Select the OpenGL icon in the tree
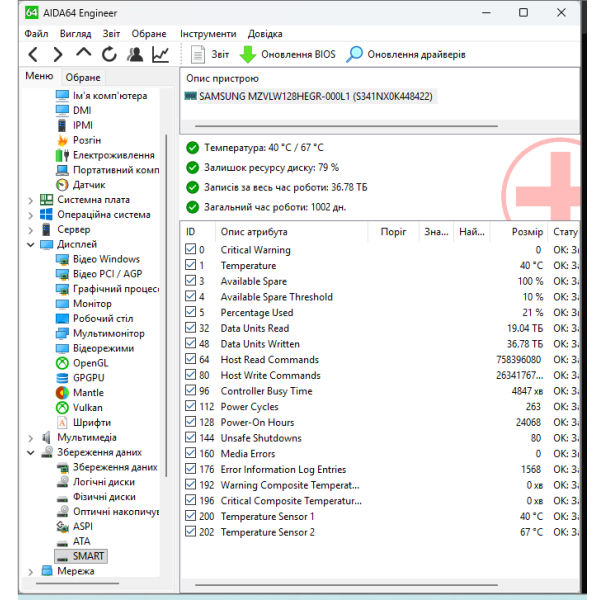Image resolution: width=600 pixels, height=600 pixels. coord(62,363)
